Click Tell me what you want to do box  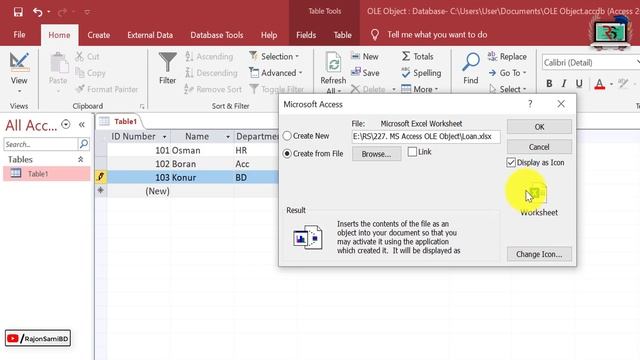pyautogui.click(x=437, y=35)
